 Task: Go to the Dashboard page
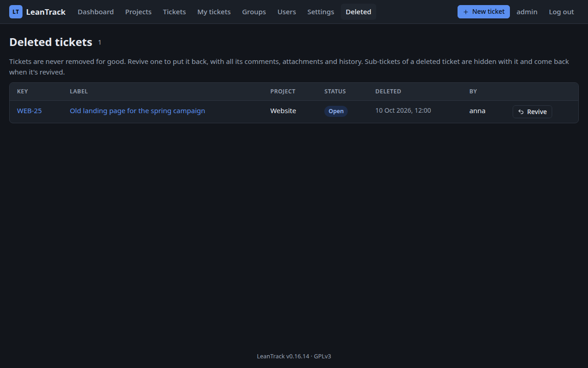(96, 12)
